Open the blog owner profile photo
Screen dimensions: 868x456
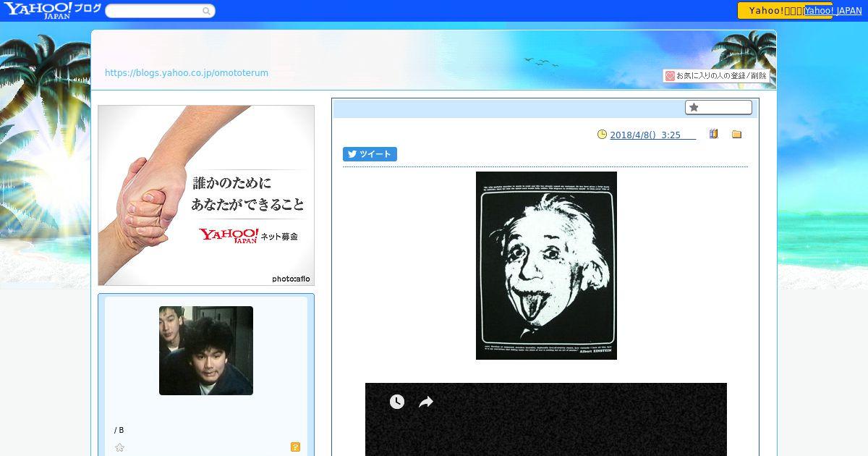tap(206, 350)
